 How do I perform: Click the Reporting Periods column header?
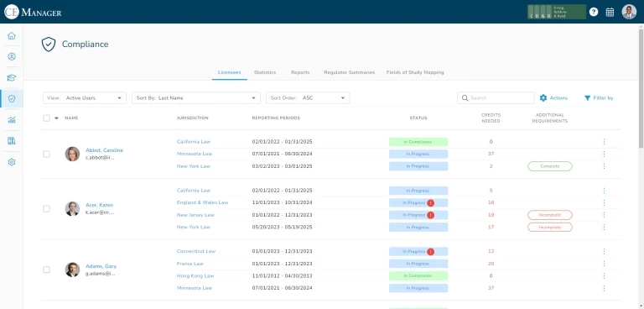tap(276, 118)
